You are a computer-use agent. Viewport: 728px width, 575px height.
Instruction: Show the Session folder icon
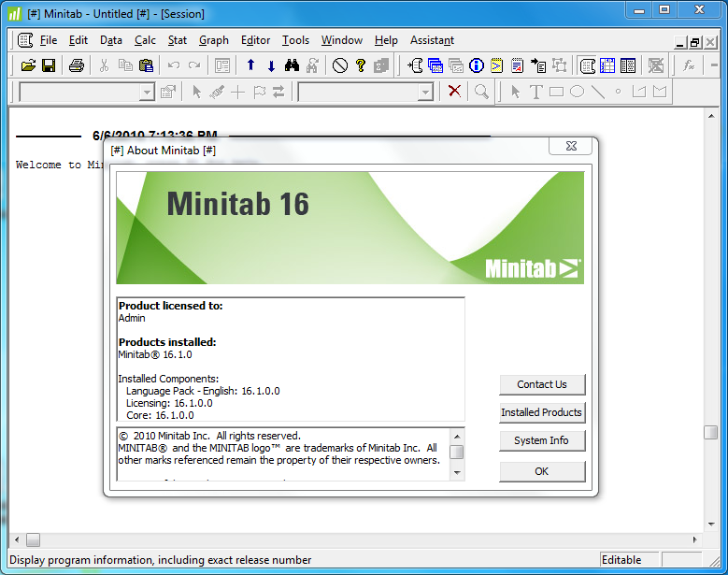point(415,65)
